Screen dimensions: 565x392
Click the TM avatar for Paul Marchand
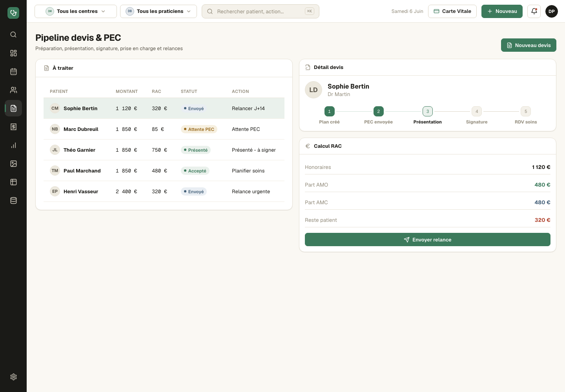pos(55,171)
